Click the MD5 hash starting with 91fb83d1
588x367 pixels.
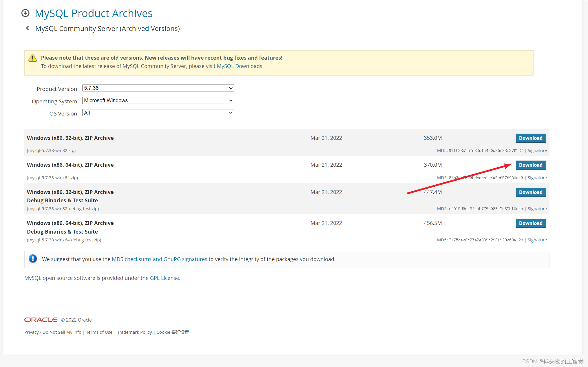pos(486,151)
